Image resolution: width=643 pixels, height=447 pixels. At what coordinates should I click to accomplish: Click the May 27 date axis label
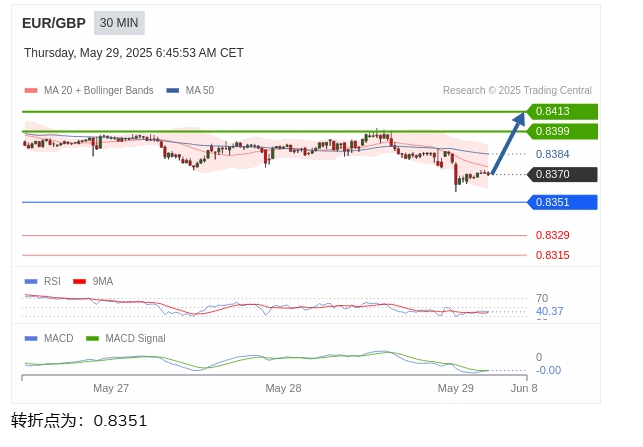pyautogui.click(x=111, y=388)
